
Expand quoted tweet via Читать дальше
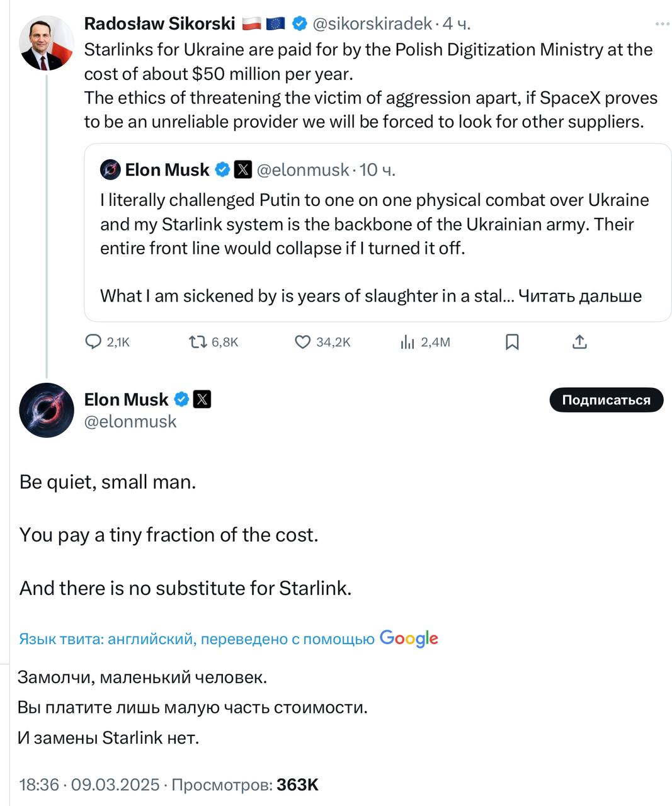579,296
